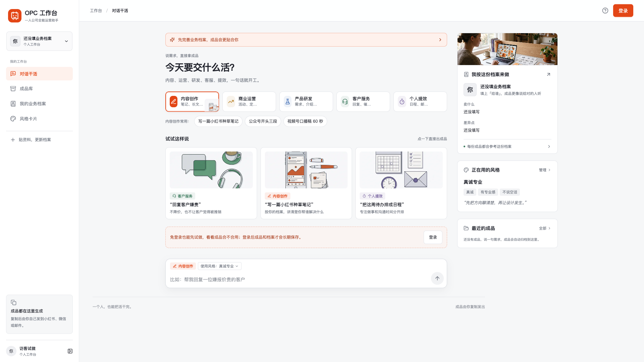Select the 产品研发 category tab
Image resolution: width=644 pixels, height=362 pixels.
(x=306, y=102)
